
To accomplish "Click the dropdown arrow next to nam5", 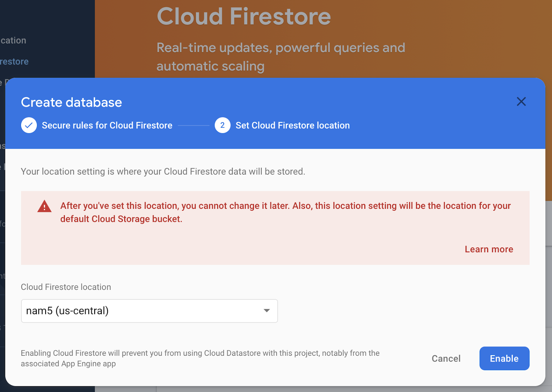I will pyautogui.click(x=266, y=311).
